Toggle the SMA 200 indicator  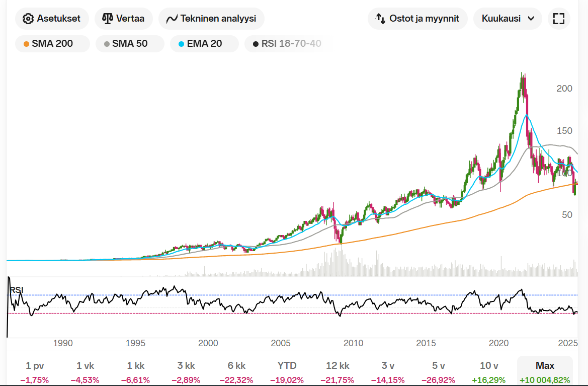click(52, 44)
